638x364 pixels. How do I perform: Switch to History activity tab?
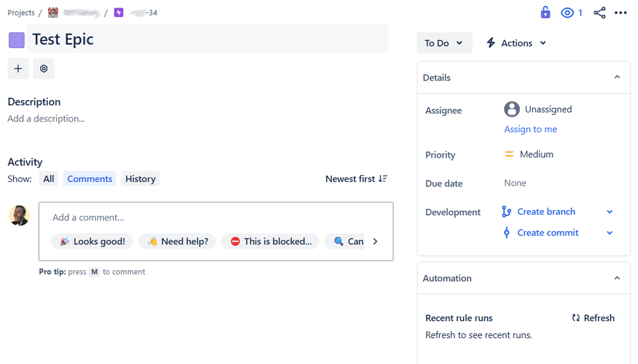click(141, 179)
